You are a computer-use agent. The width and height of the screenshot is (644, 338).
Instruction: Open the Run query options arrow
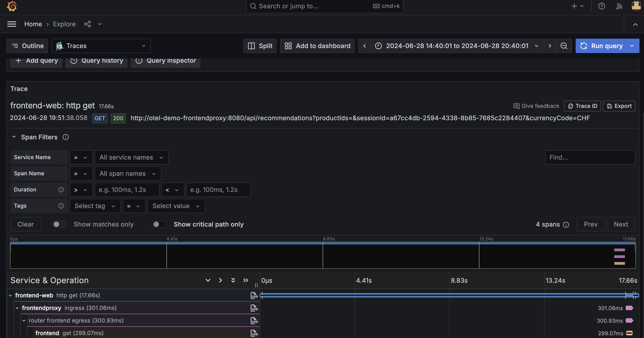pos(632,46)
